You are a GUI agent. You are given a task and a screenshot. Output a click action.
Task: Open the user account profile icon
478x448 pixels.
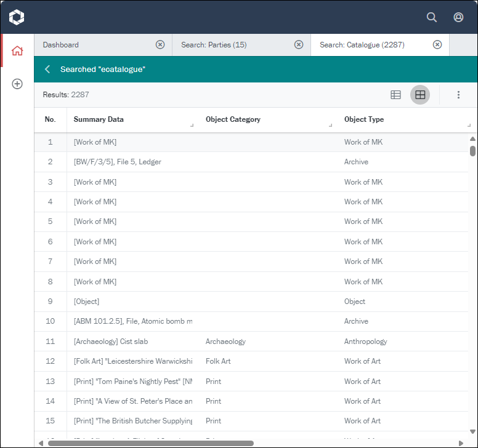pyautogui.click(x=458, y=17)
